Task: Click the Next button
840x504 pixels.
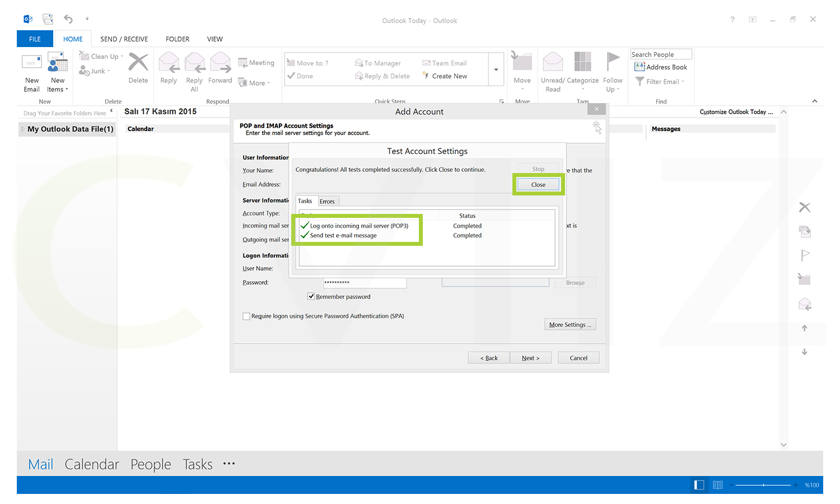Action: click(x=531, y=358)
